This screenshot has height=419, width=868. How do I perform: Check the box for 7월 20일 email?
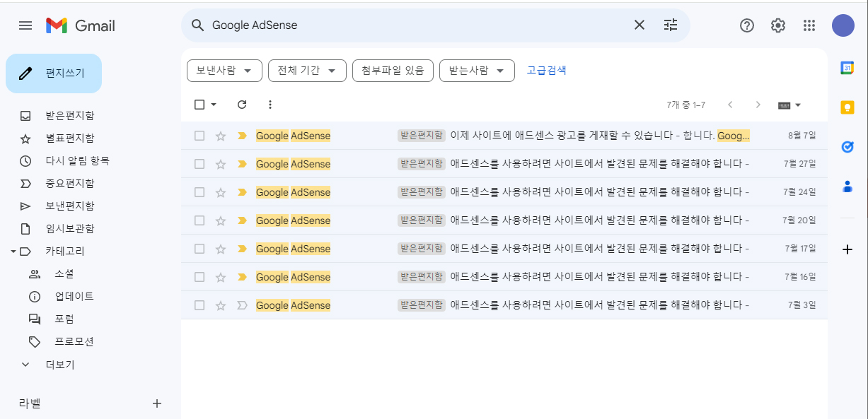[199, 220]
